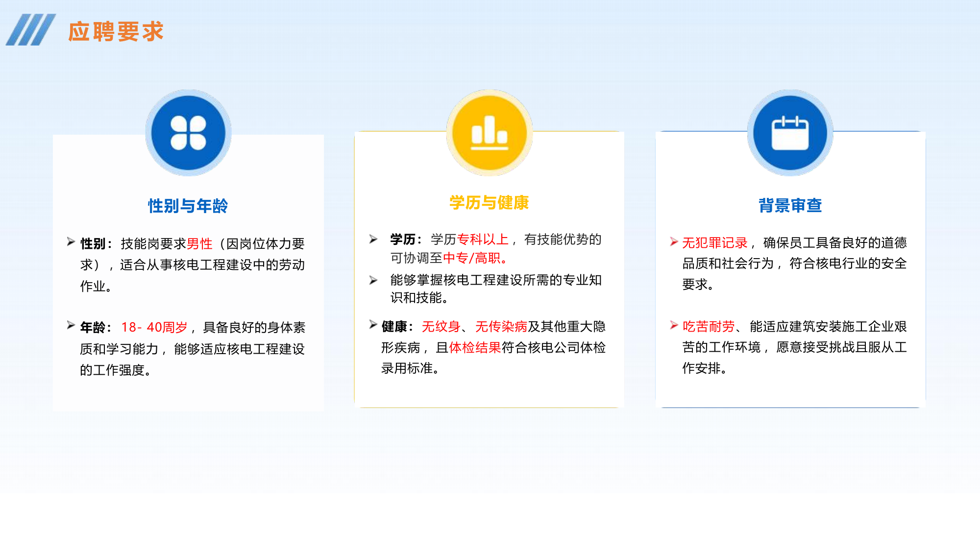This screenshot has height=551, width=980.
Task: Select the yellow bar chart icon
Action: point(489,133)
